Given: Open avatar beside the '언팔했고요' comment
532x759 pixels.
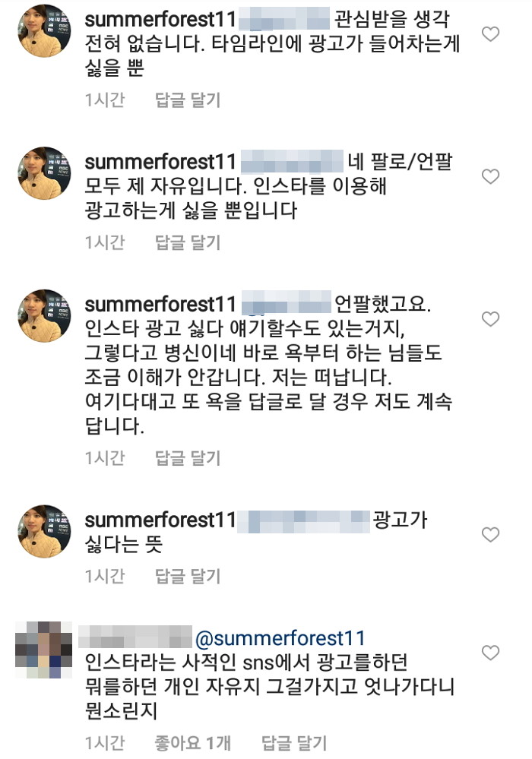Looking at the screenshot, I should [x=44, y=315].
